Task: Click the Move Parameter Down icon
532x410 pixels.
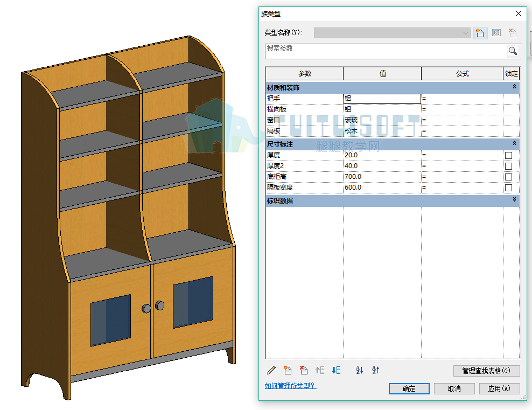Action: [336, 370]
